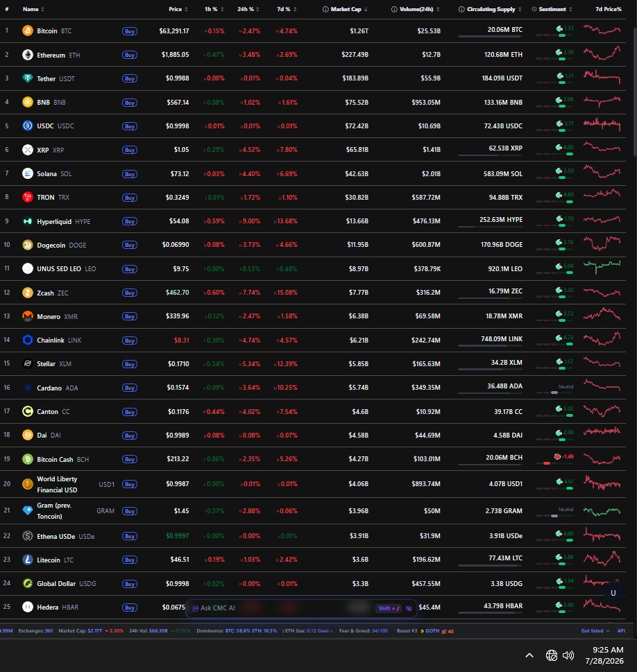Click the round U avatar button

point(613,593)
